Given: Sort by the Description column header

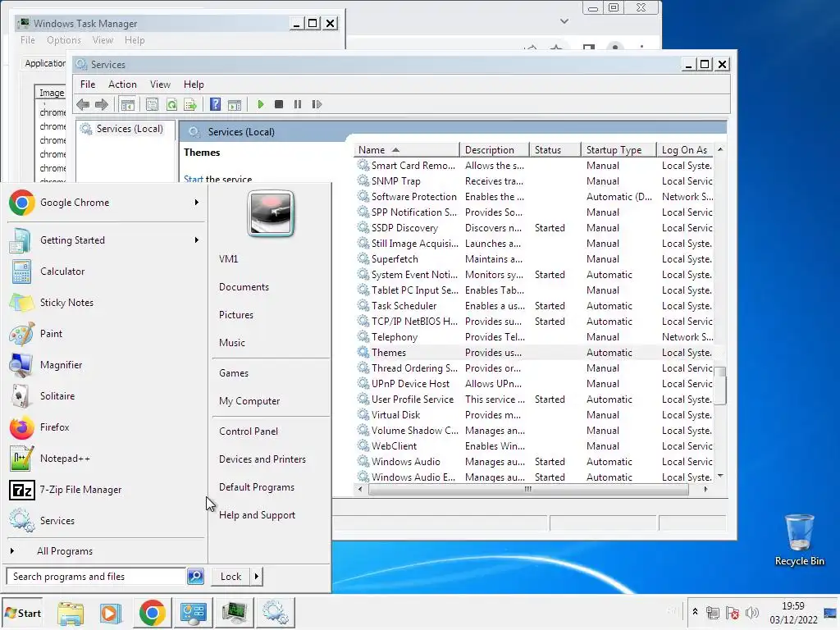Looking at the screenshot, I should (x=495, y=150).
